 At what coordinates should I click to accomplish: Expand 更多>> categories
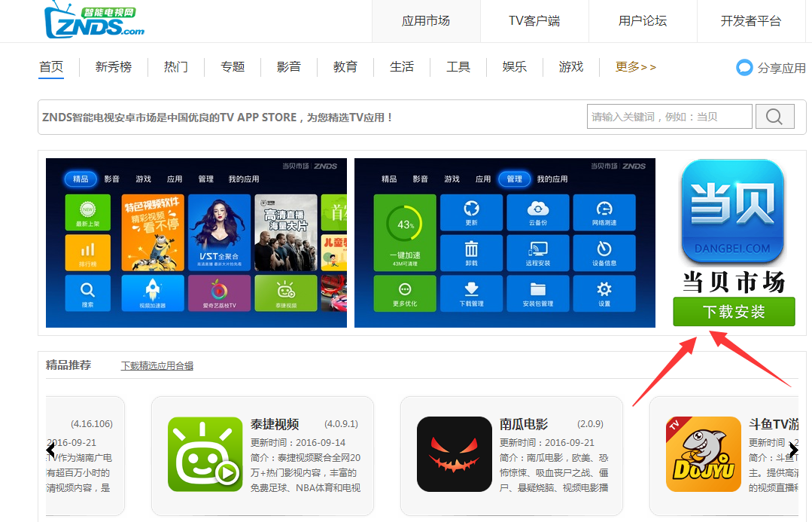(635, 67)
